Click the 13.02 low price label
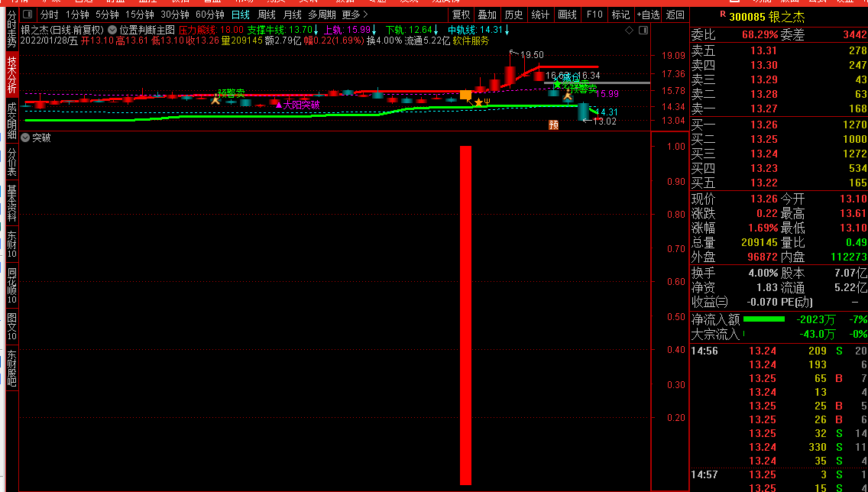868x492 pixels. 604,121
